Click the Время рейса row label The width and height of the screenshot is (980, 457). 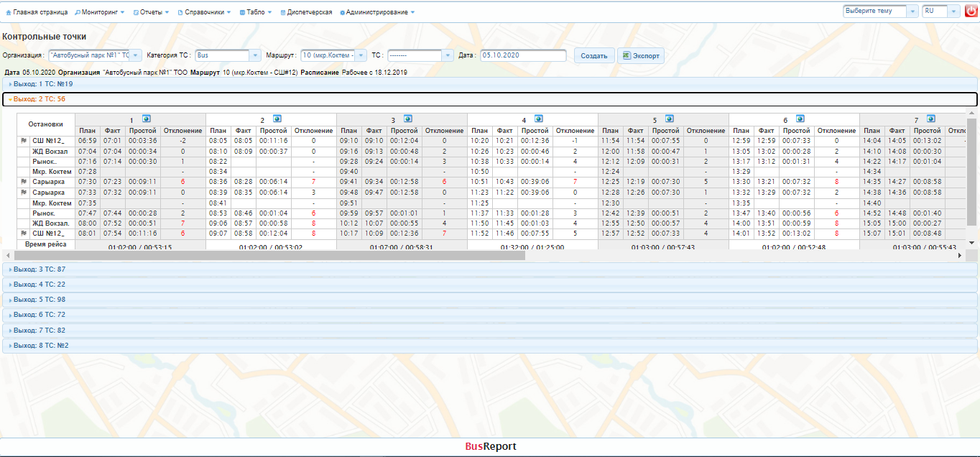tap(46, 245)
